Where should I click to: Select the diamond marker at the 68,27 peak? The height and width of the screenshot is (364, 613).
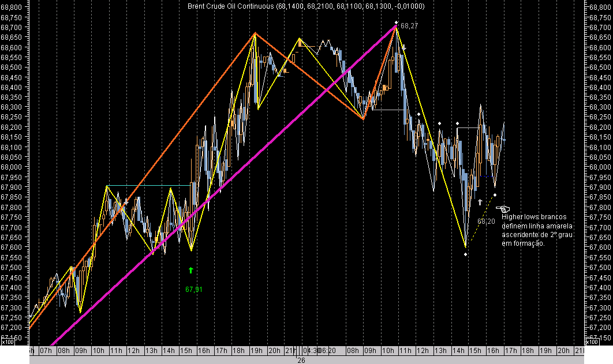[x=395, y=23]
